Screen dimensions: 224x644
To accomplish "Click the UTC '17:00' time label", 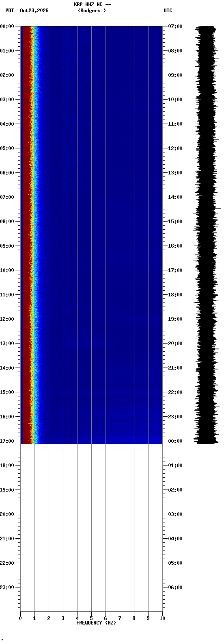I will click(175, 270).
